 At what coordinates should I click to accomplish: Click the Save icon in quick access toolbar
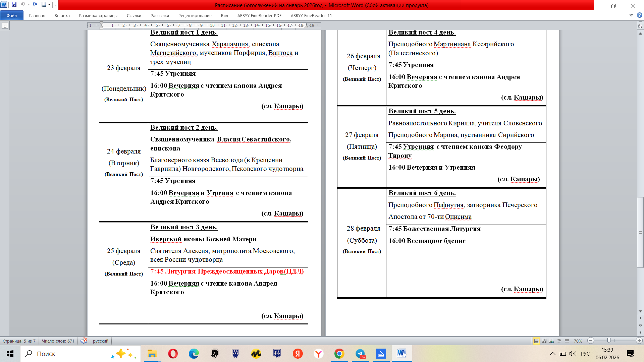coord(14,5)
